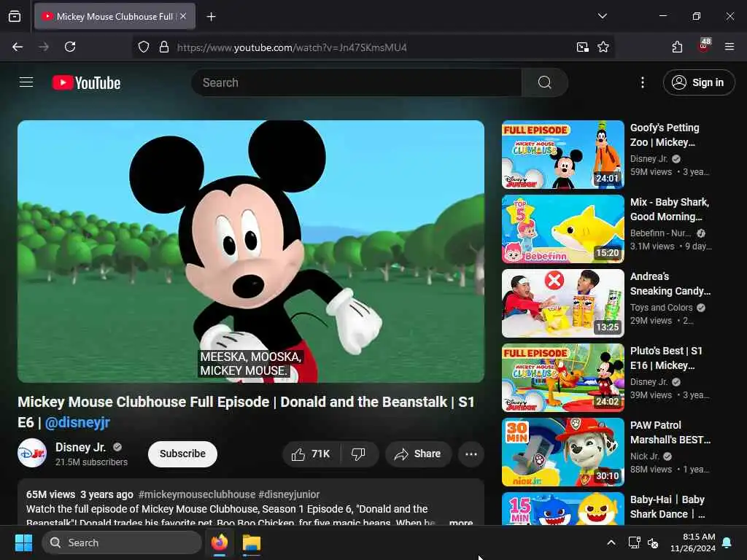The image size is (747, 560).
Task: Click the Mix - Baby Shark title
Action: tap(670, 209)
